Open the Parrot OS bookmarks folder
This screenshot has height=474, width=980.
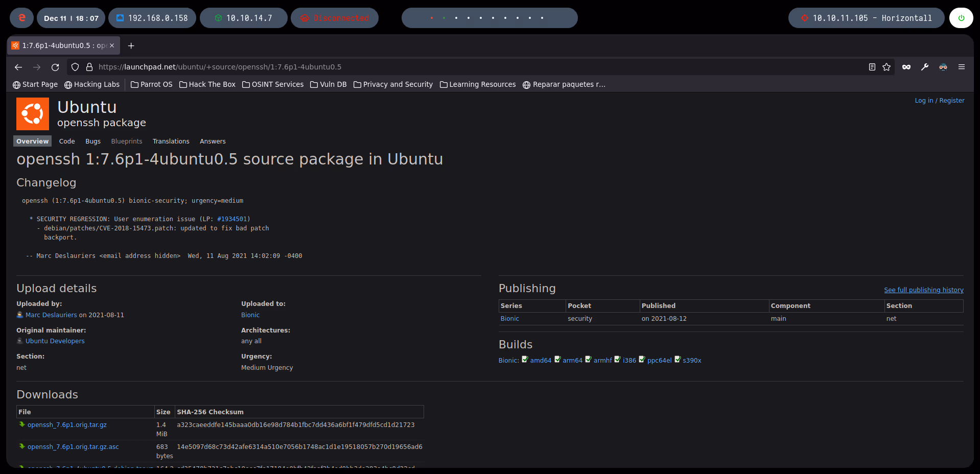pyautogui.click(x=151, y=84)
